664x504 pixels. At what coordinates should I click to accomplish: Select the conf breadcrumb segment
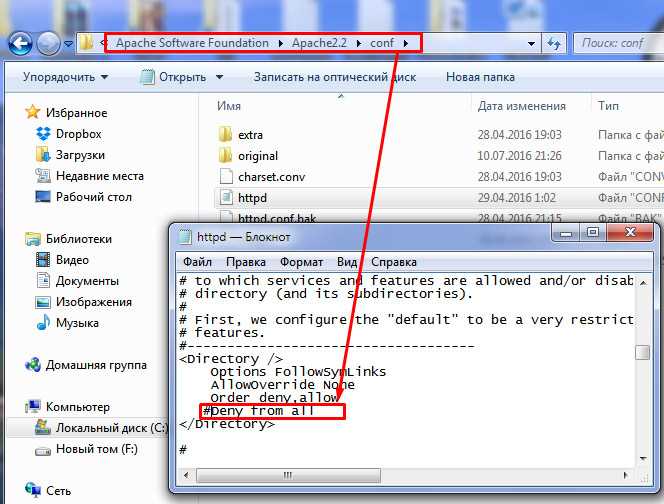click(x=382, y=43)
